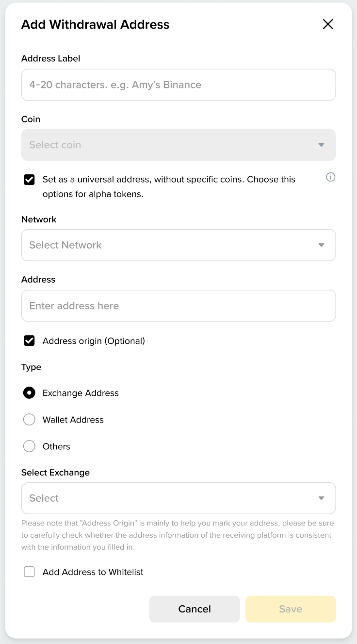Click the Wallet Address label text

[73, 420]
